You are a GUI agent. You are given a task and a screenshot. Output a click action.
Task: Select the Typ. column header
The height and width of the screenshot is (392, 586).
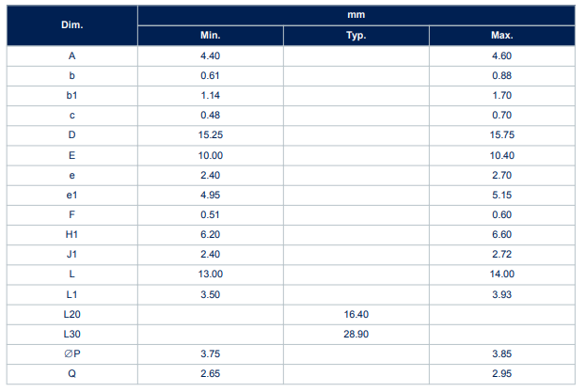click(356, 36)
